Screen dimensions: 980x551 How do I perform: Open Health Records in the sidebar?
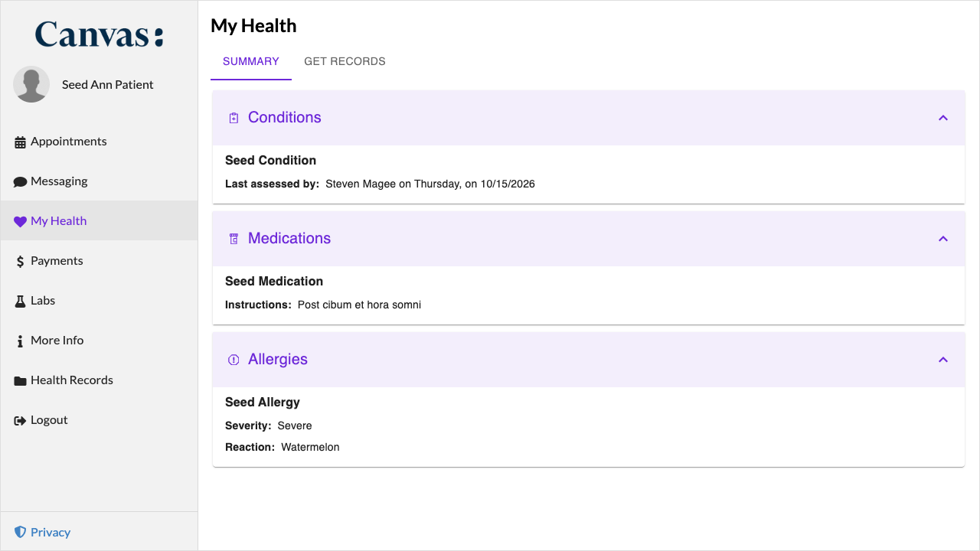coord(100,380)
